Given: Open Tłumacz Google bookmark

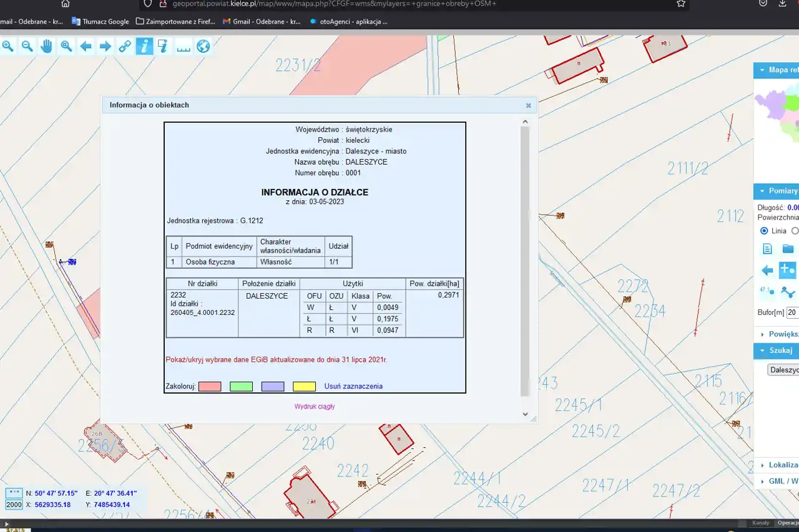Looking at the screenshot, I should [x=100, y=21].
